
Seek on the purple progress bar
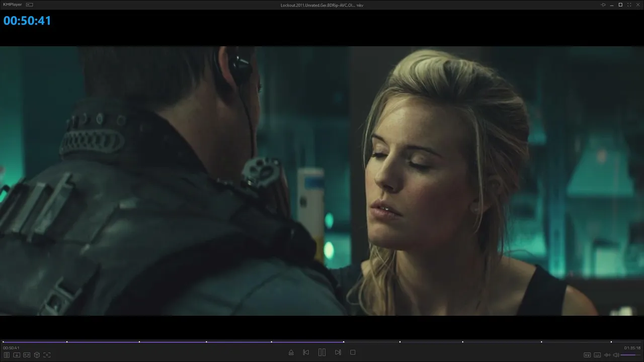point(322,342)
